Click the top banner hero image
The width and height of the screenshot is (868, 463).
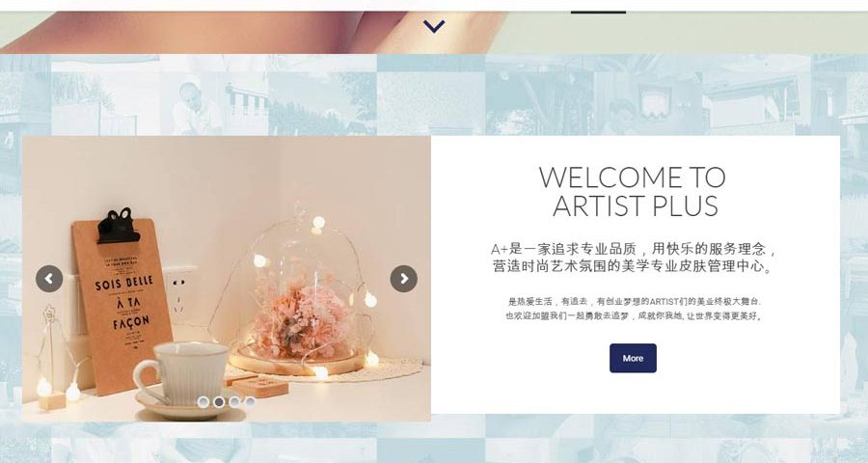(434, 32)
